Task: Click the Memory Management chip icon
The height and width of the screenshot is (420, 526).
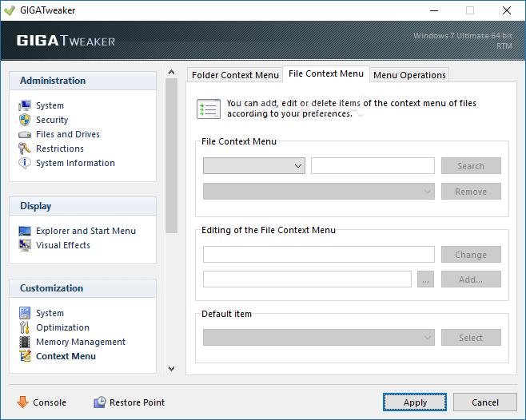Action: tap(25, 342)
